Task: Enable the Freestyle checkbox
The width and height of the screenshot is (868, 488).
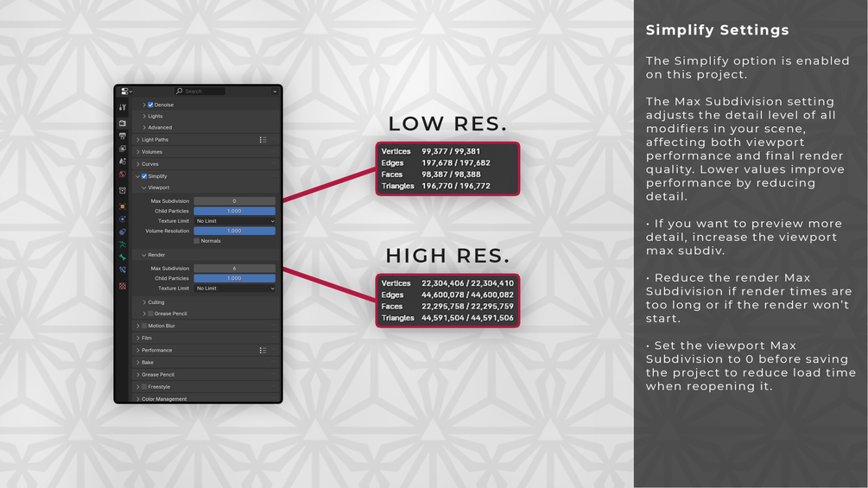Action: (144, 387)
